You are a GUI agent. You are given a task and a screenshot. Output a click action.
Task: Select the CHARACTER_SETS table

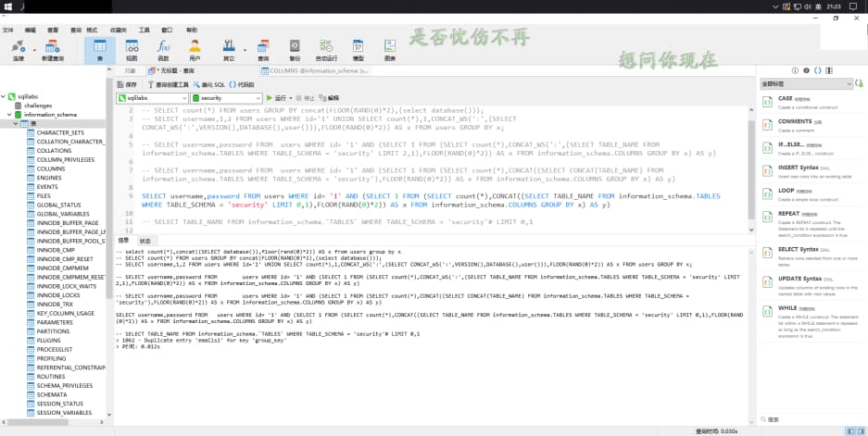tap(60, 132)
